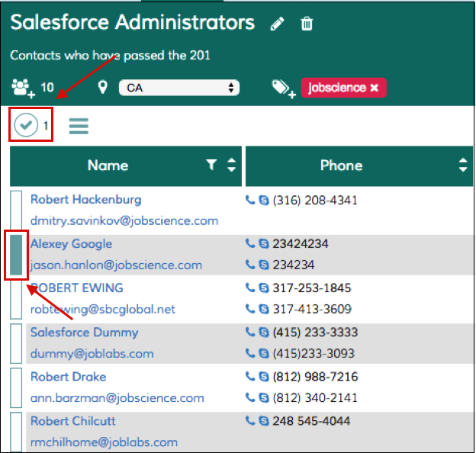Open Robert Chilcutt's contact
Image resolution: width=476 pixels, height=453 pixels.
point(73,421)
